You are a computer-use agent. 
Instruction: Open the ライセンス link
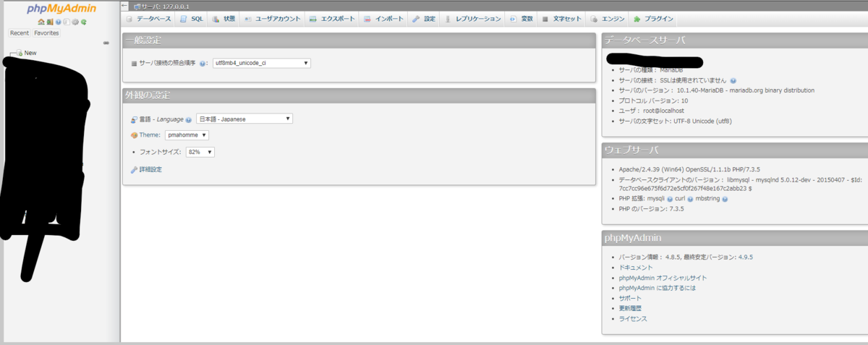pyautogui.click(x=633, y=318)
